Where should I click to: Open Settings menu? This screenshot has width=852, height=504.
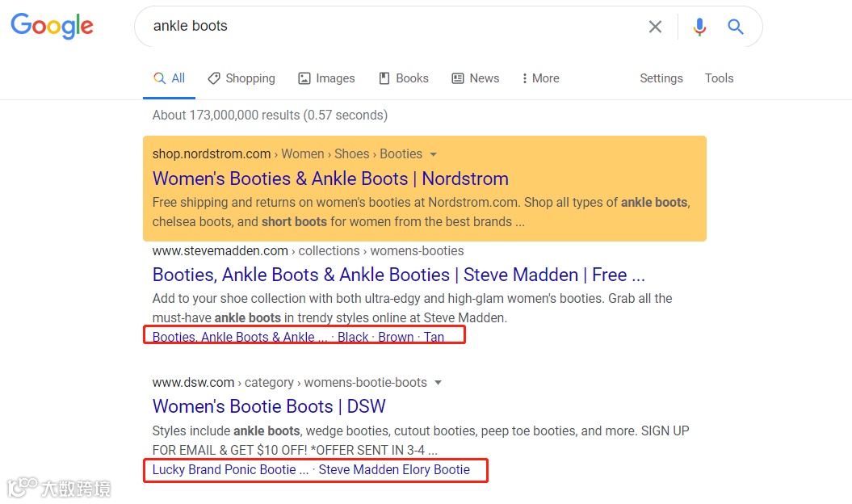click(661, 78)
